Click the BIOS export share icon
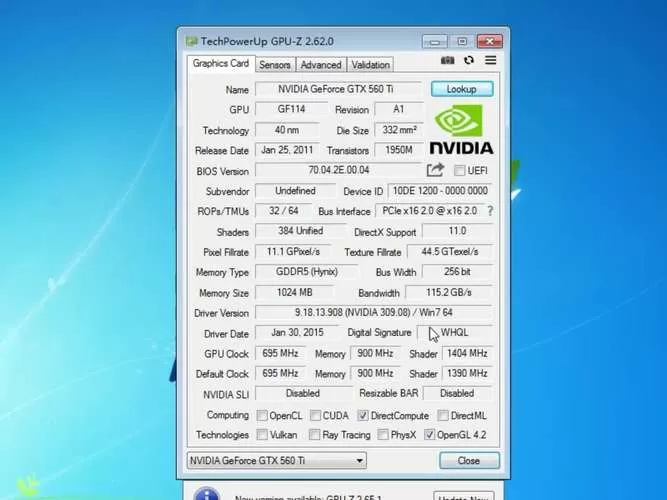The width and height of the screenshot is (667, 500). pyautogui.click(x=435, y=170)
